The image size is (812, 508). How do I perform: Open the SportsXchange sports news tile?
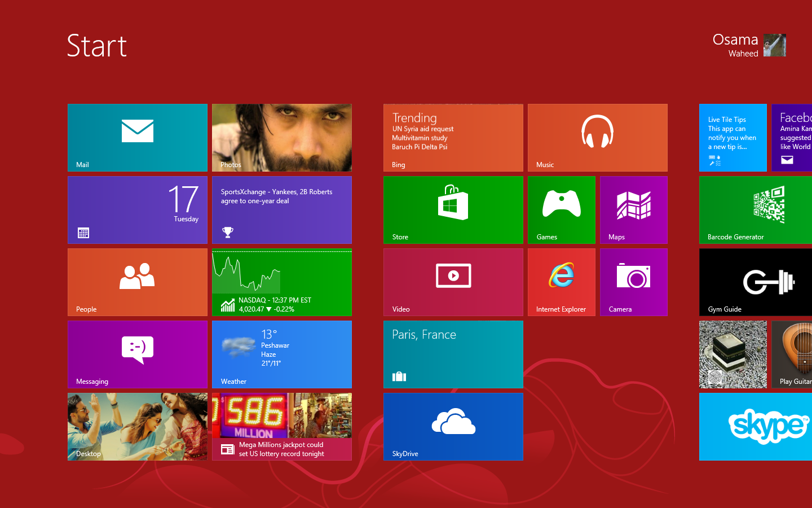tap(282, 210)
